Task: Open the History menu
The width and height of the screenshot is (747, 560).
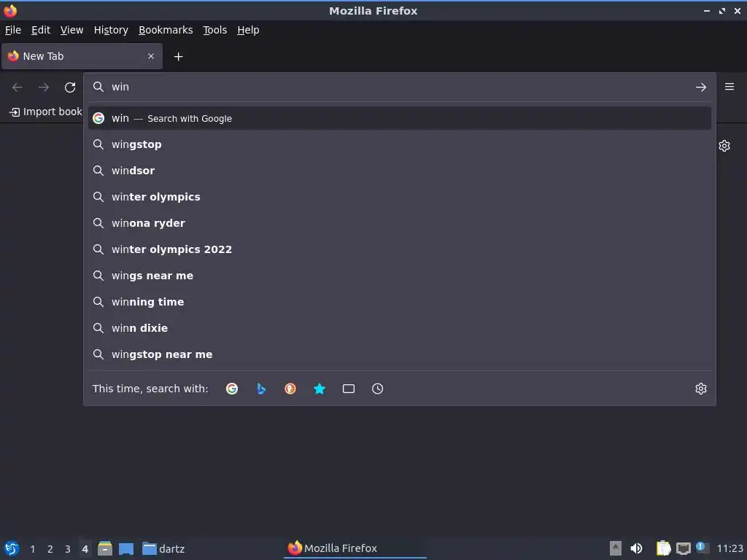Action: [111, 30]
